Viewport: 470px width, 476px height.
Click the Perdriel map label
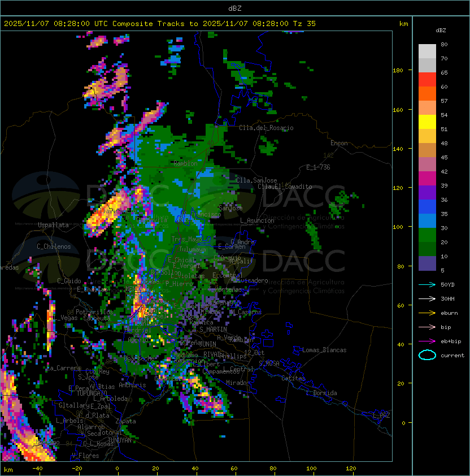click(138, 330)
